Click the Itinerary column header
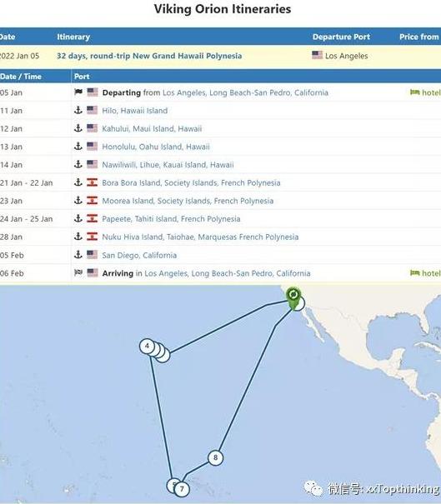Screen dimensions: 441x504 [73, 37]
